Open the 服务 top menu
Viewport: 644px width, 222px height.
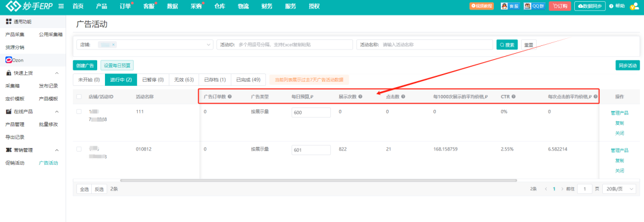pyautogui.click(x=290, y=6)
